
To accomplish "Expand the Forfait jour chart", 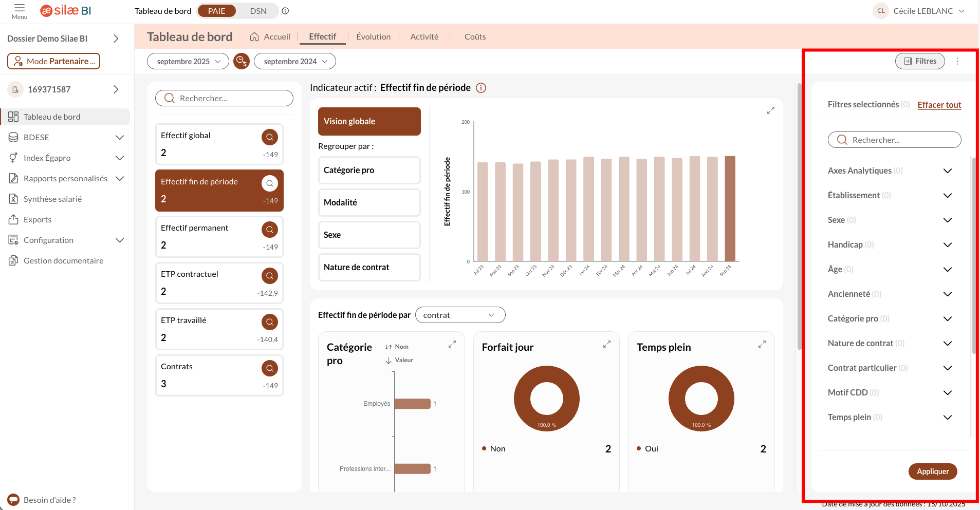I will click(x=606, y=344).
